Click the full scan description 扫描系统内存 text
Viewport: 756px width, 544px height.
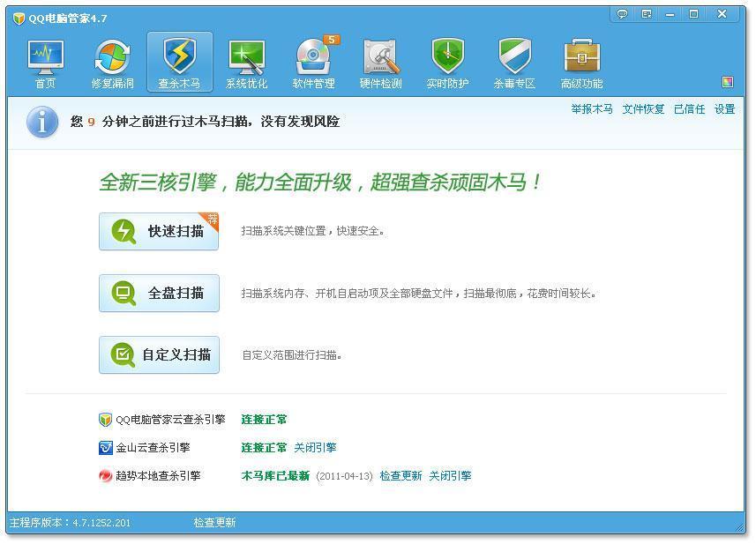tap(418, 294)
